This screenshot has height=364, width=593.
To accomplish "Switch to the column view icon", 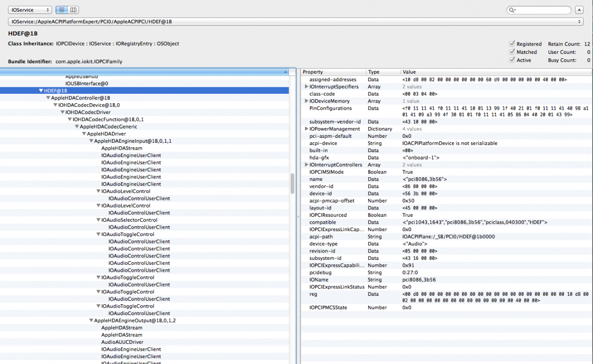I will point(73,10).
